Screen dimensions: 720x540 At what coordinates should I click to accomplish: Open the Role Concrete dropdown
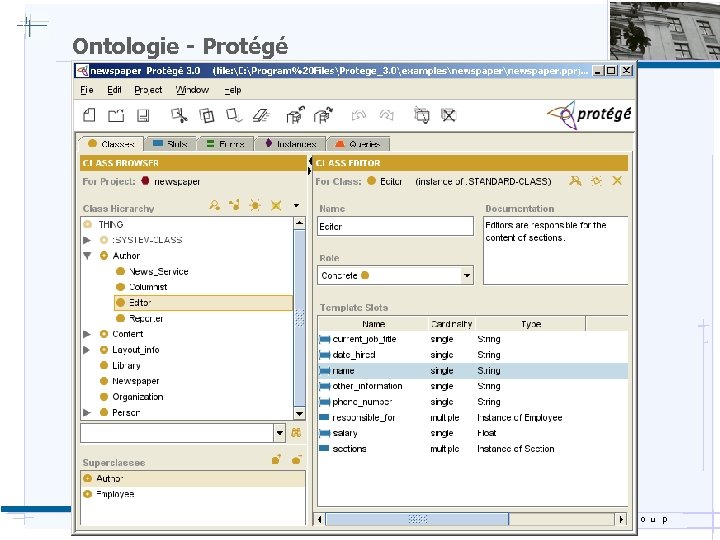pos(467,276)
